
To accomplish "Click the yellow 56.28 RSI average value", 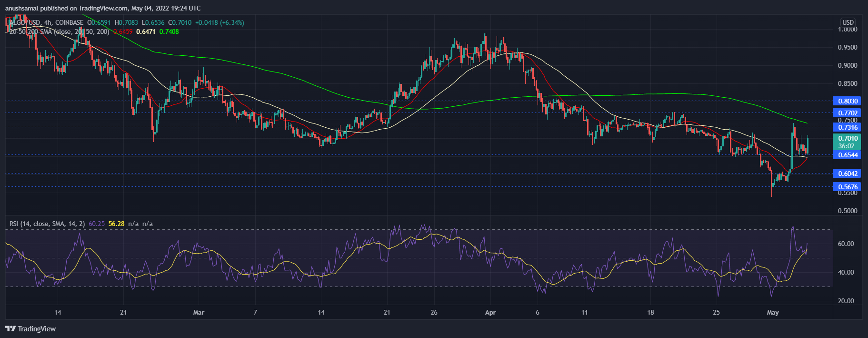I will [116, 224].
